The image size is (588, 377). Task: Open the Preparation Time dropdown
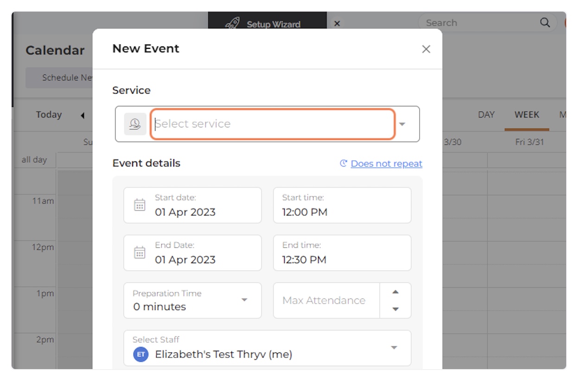tap(244, 300)
